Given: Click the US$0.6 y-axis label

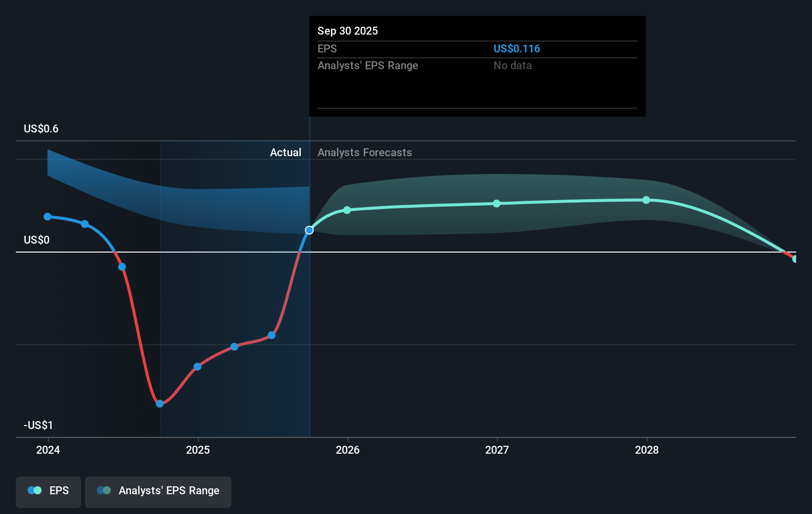Looking at the screenshot, I should [41, 129].
